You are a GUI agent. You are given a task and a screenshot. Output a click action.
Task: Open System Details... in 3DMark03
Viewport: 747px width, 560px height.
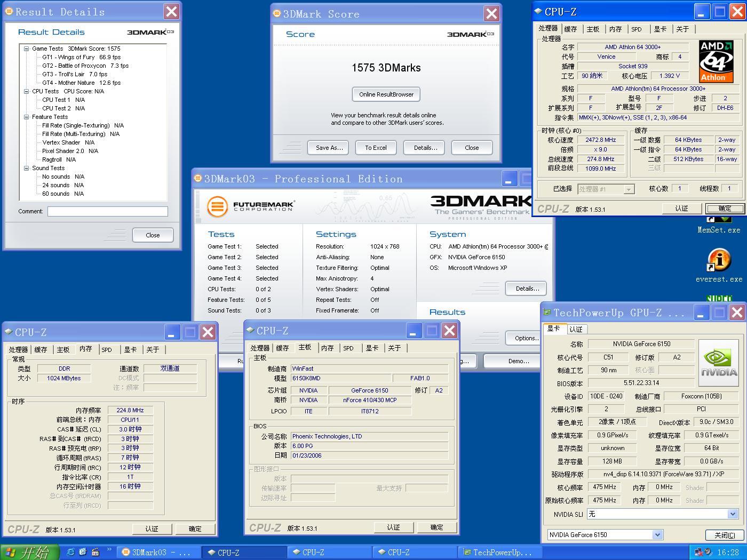click(526, 289)
